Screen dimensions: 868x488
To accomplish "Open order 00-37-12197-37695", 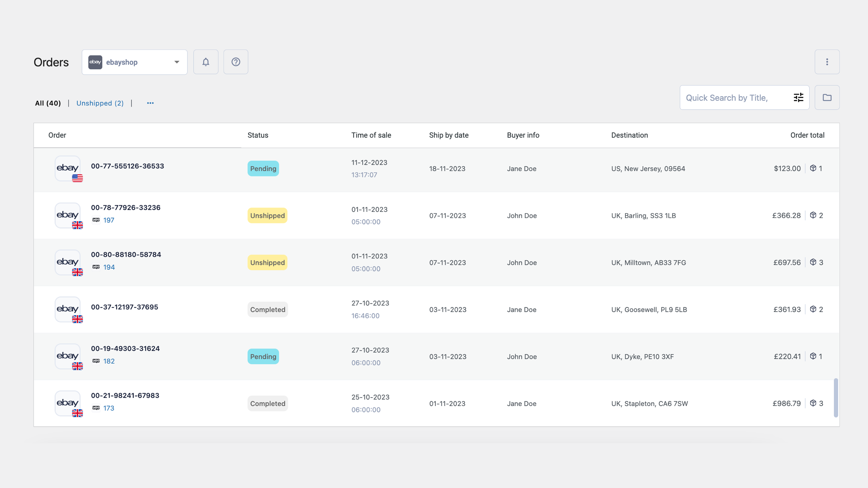I will pyautogui.click(x=125, y=307).
